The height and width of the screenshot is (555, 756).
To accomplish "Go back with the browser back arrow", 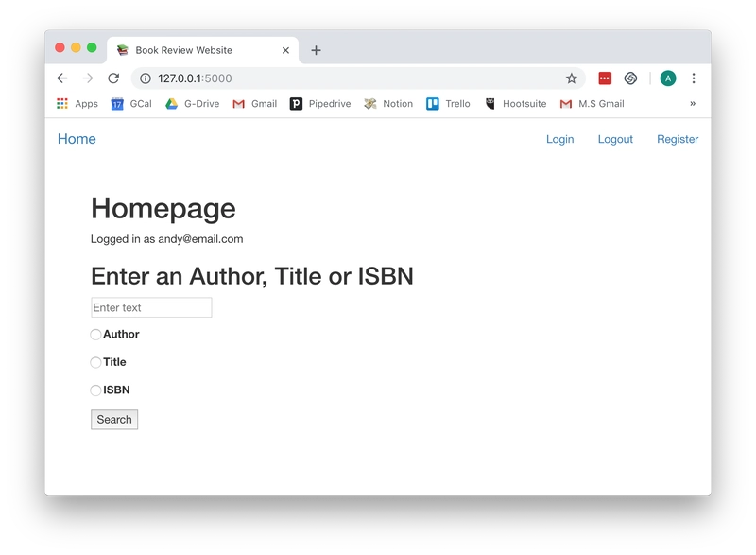I will [62, 78].
